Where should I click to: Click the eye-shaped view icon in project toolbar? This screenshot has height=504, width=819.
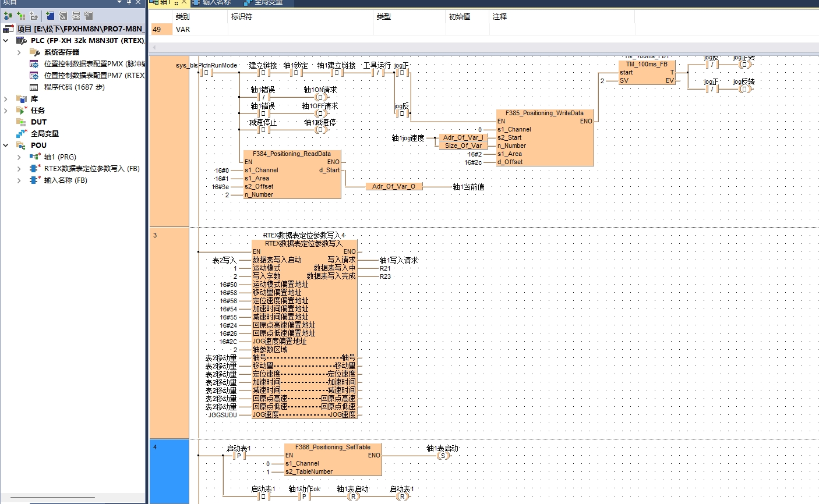point(76,16)
